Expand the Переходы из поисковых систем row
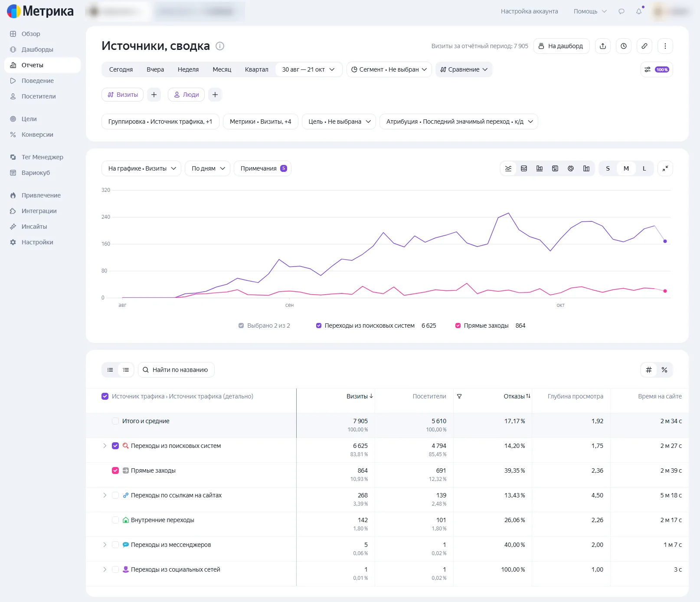The width and height of the screenshot is (700, 602). (x=105, y=446)
